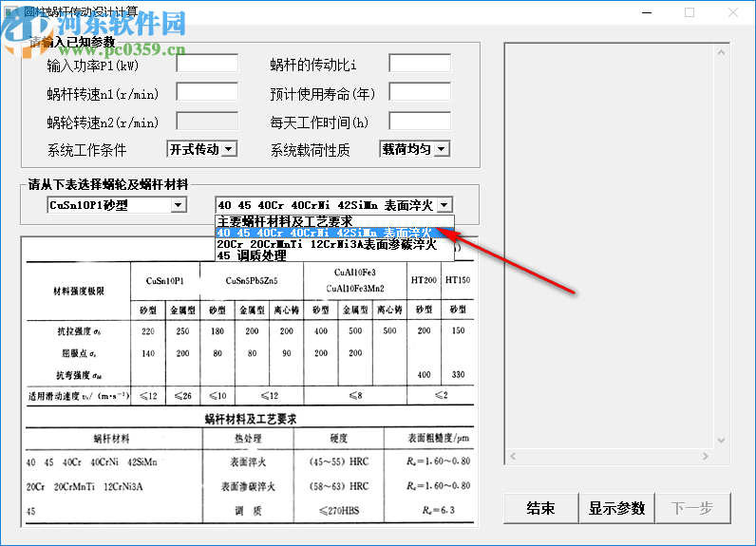Select the highlighted 42SiMn 表面淬火 option

tap(334, 233)
